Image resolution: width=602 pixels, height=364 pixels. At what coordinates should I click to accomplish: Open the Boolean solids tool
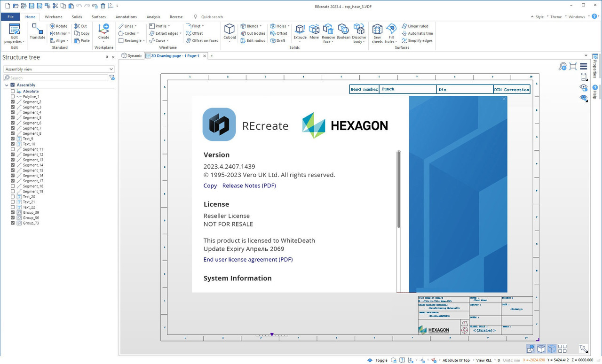coord(343,32)
